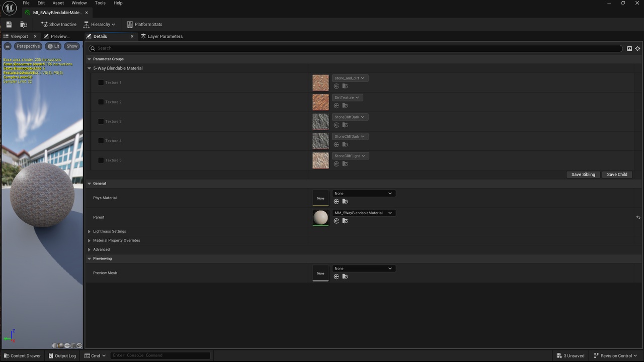Browse to Phys Material asset icon
The image size is (644, 362).
345,201
